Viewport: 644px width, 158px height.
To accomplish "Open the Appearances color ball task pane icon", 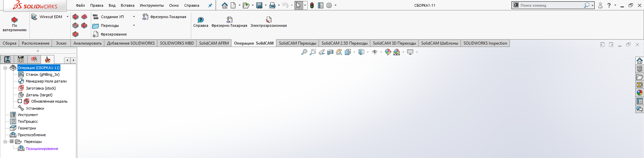I will coord(640,93).
